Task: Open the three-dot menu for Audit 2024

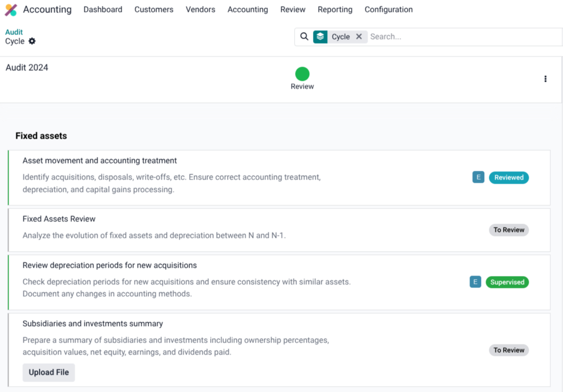Action: click(x=546, y=79)
